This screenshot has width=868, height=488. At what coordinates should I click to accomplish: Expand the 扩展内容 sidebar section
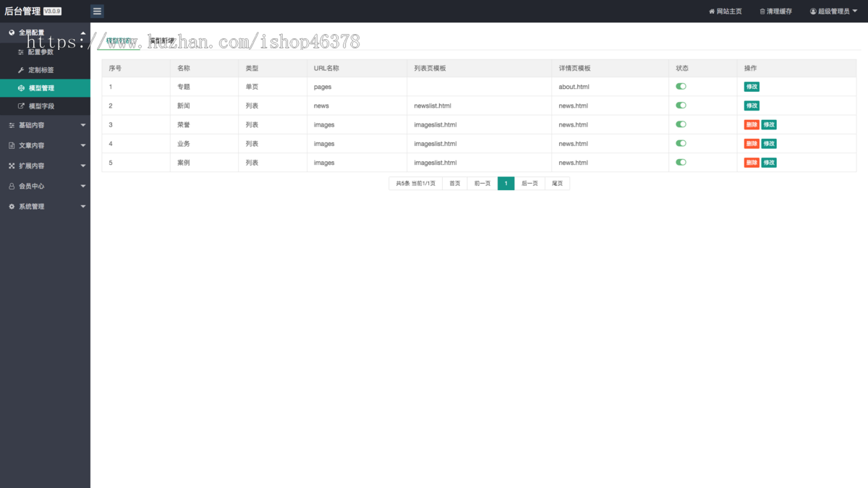pos(45,166)
